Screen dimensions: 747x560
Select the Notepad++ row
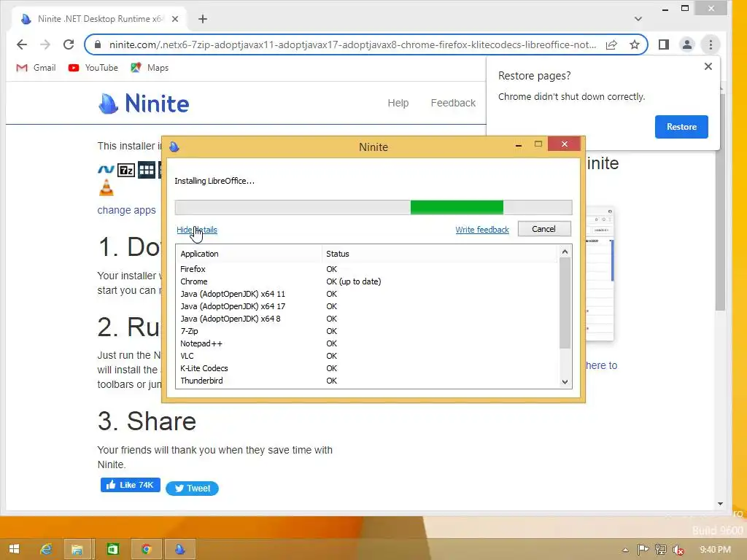tap(367, 343)
